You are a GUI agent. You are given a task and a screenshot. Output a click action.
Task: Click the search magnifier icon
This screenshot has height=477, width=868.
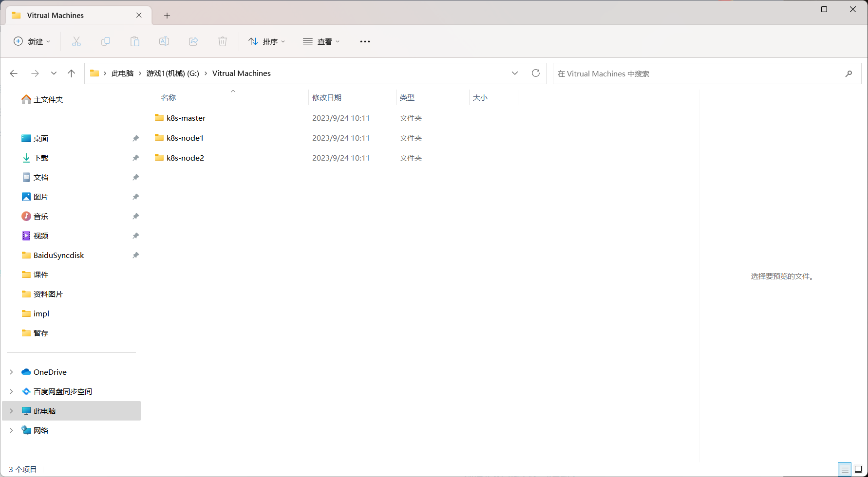(x=849, y=73)
